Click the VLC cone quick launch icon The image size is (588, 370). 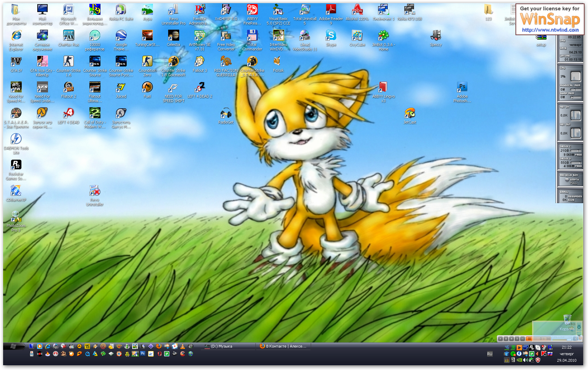tap(183, 346)
